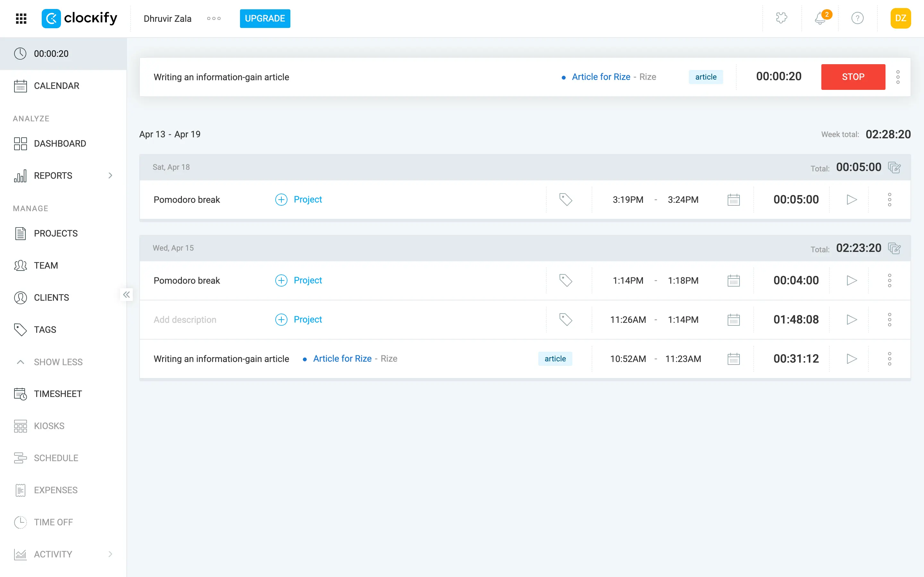Expand the Reports submenu arrow

[x=110, y=176]
